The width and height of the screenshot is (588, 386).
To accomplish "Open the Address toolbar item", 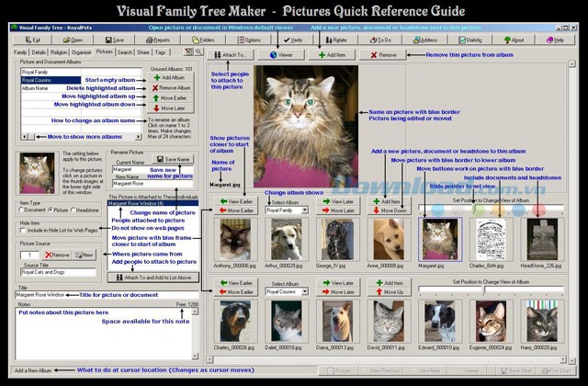I will [x=424, y=40].
